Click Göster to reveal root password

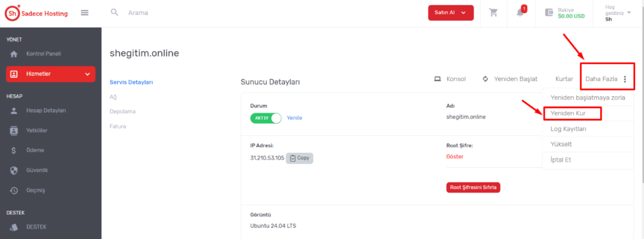tap(455, 157)
